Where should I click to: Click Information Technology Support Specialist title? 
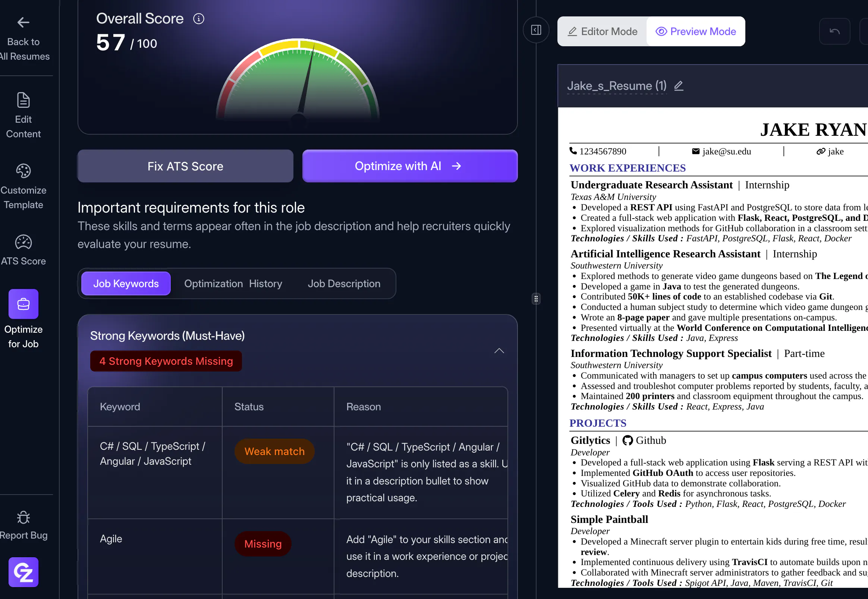[671, 354]
